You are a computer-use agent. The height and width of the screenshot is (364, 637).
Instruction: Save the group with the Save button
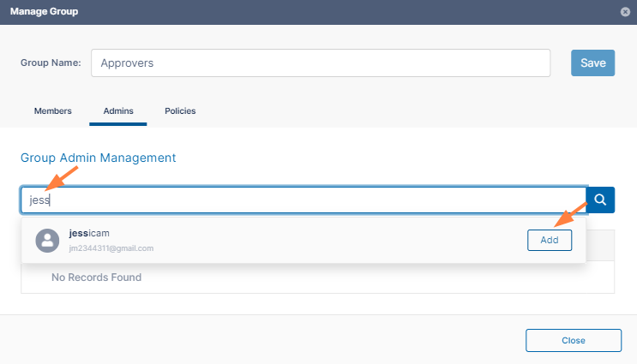tap(592, 63)
